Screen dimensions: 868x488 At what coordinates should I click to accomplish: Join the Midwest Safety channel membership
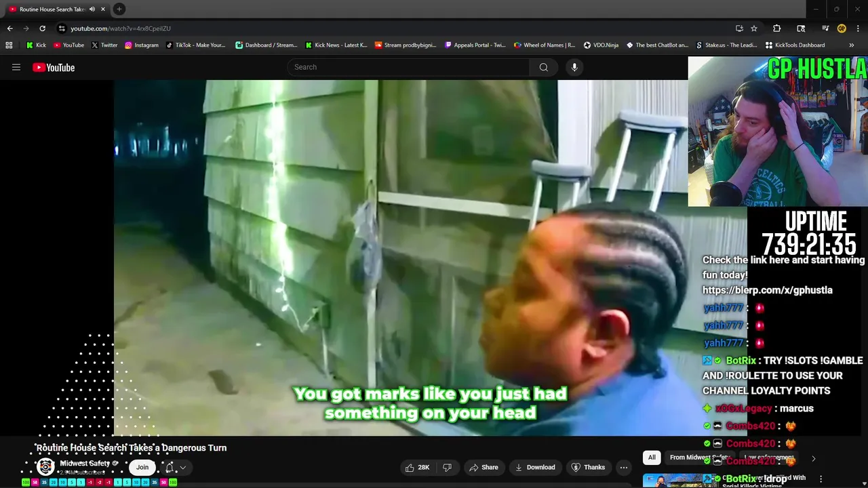point(142,467)
